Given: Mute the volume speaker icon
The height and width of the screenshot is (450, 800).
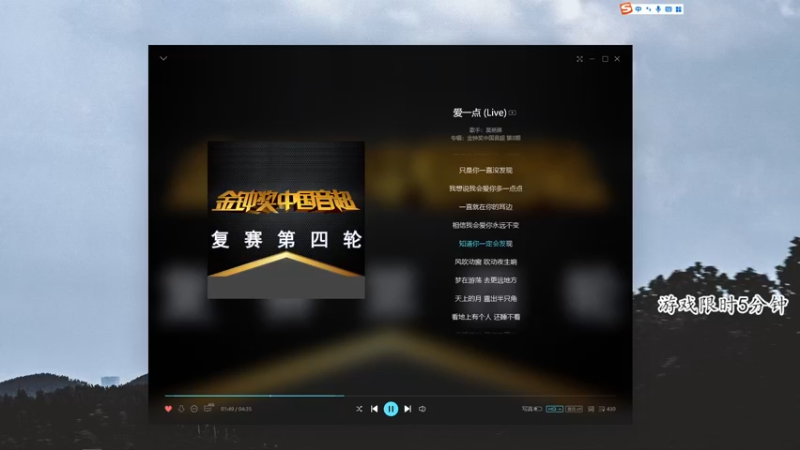Looking at the screenshot, I should point(422,409).
